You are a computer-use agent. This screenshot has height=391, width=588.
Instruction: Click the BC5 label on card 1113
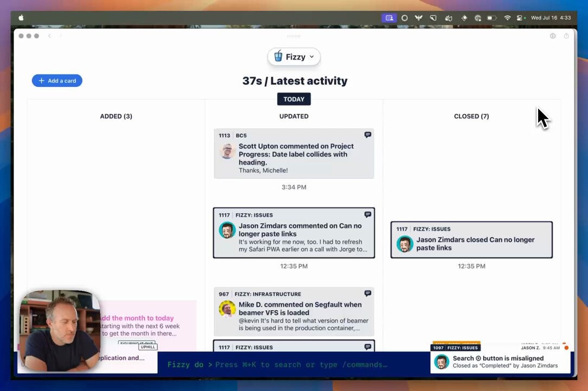241,136
